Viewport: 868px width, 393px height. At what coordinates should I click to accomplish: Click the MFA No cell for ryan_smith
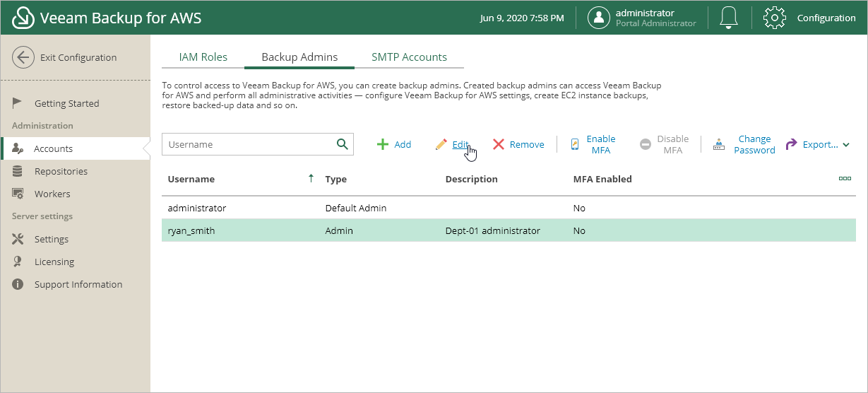point(579,230)
